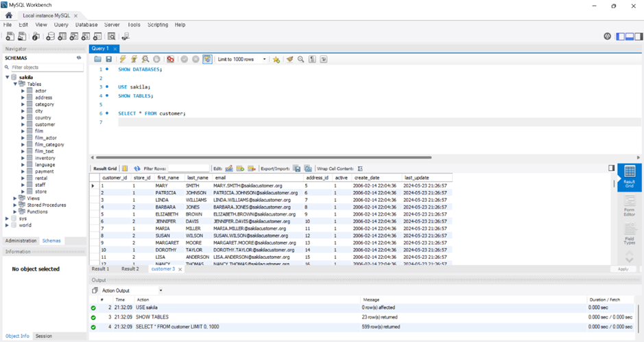Collapse the Tables node

tap(15, 84)
